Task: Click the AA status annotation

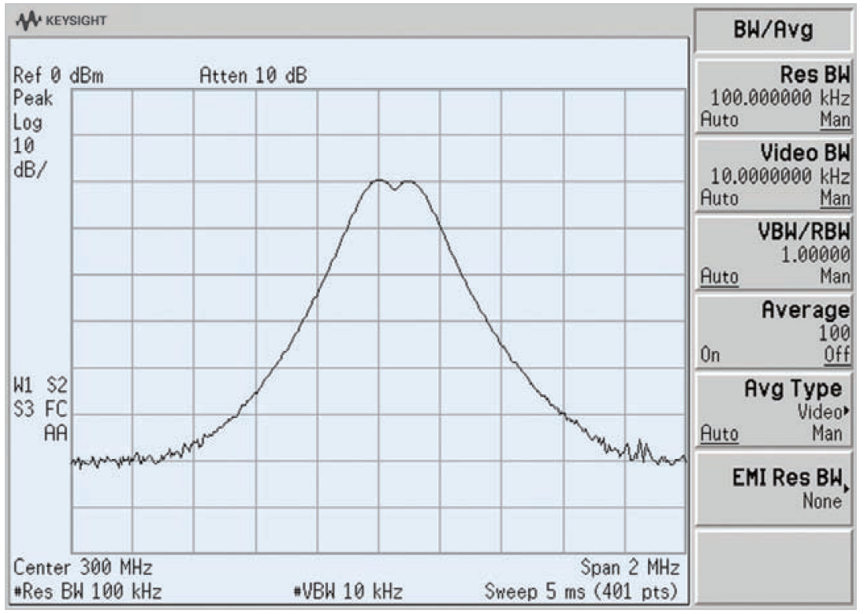Action: click(55, 433)
